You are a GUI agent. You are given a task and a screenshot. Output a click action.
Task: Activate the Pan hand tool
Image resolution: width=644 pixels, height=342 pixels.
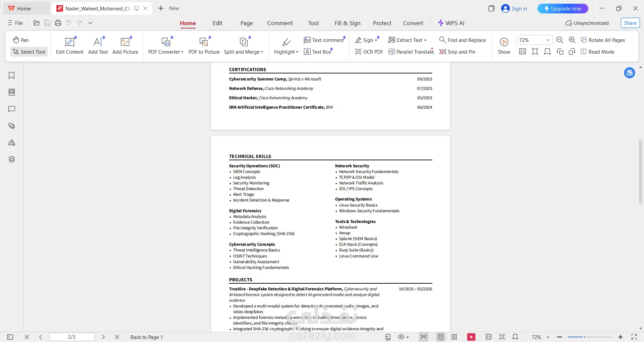[20, 40]
